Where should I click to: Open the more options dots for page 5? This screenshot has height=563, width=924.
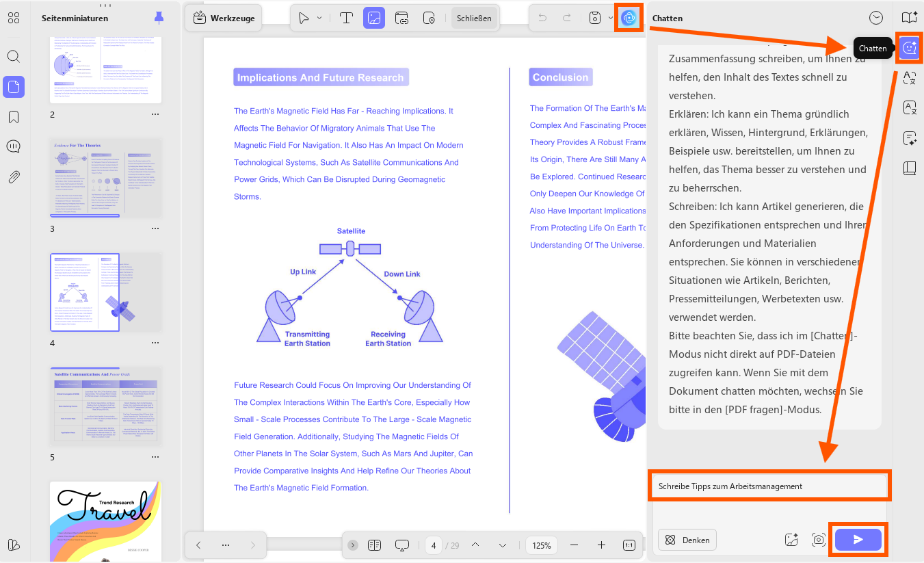(x=155, y=457)
